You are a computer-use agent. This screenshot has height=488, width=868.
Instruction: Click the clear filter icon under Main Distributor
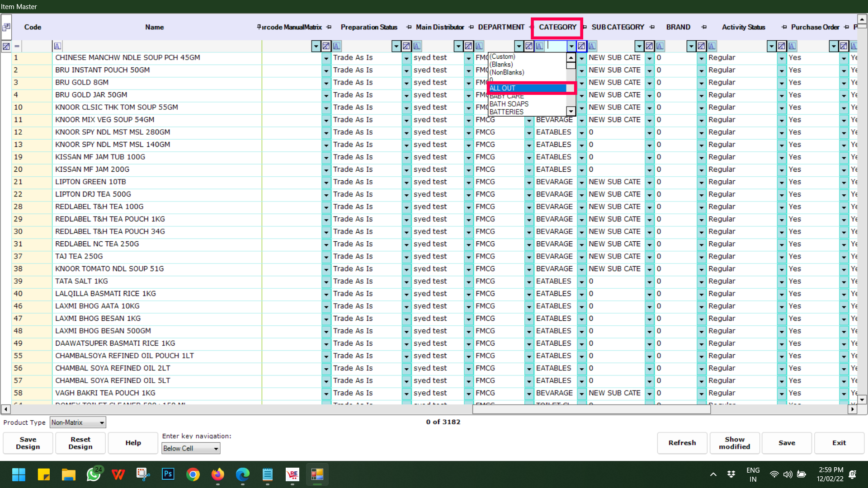pyautogui.click(x=468, y=46)
